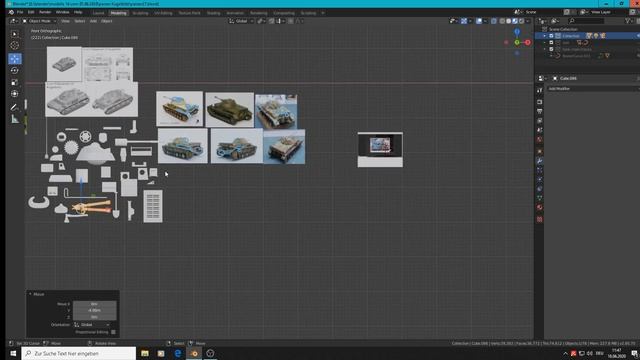Switch to the Layout workspace tab
The height and width of the screenshot is (360, 640).
pyautogui.click(x=98, y=13)
